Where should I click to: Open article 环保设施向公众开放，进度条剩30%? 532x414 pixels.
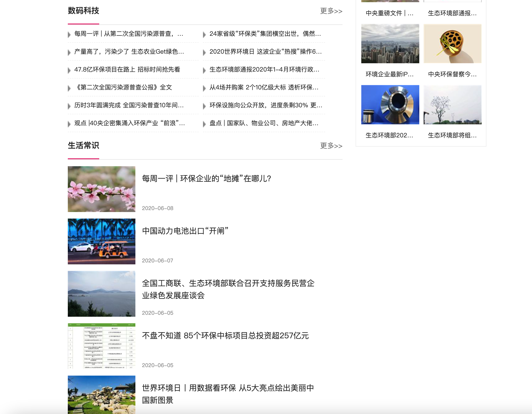[x=266, y=105]
